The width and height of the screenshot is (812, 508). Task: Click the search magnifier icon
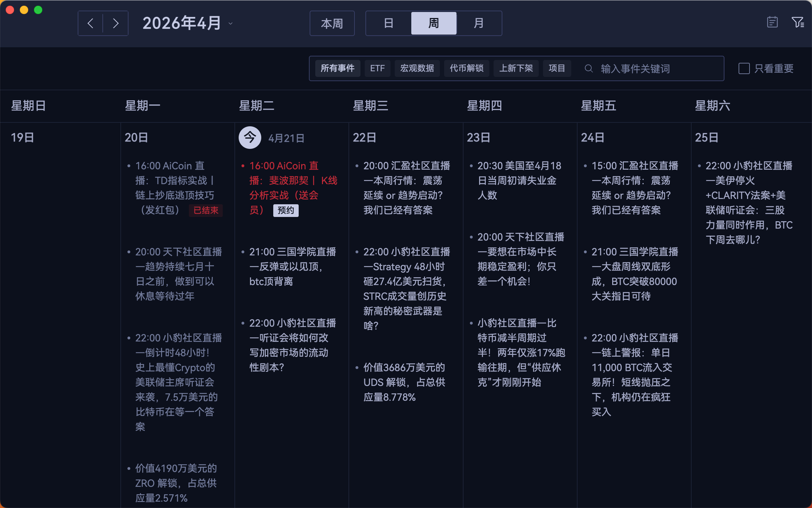pos(589,68)
